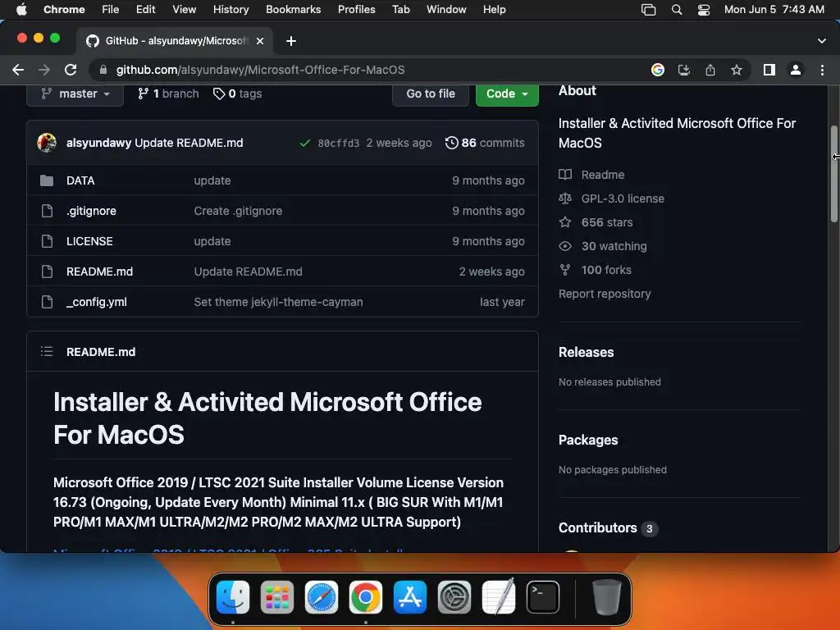Click the padlock site info icon
Image resolution: width=840 pixels, height=630 pixels.
click(x=103, y=70)
